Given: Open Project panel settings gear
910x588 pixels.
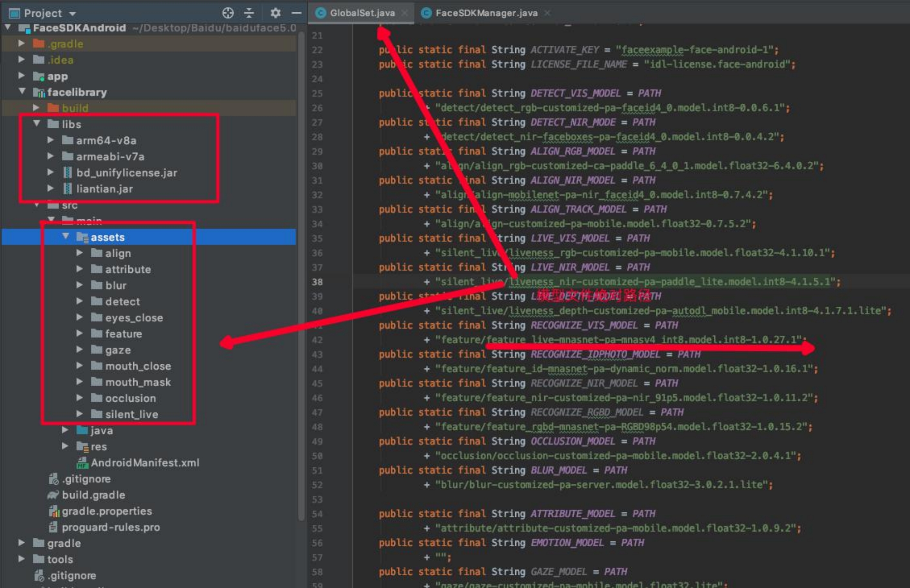Looking at the screenshot, I should tap(275, 13).
